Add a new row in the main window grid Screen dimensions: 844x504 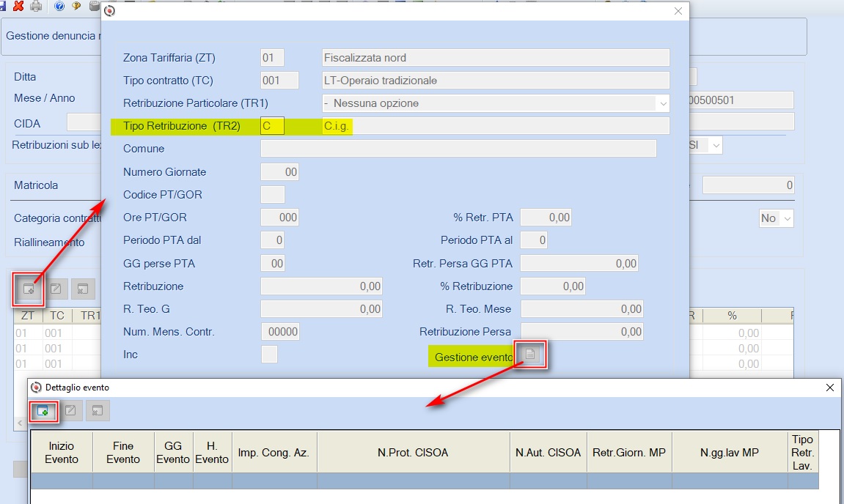point(29,289)
